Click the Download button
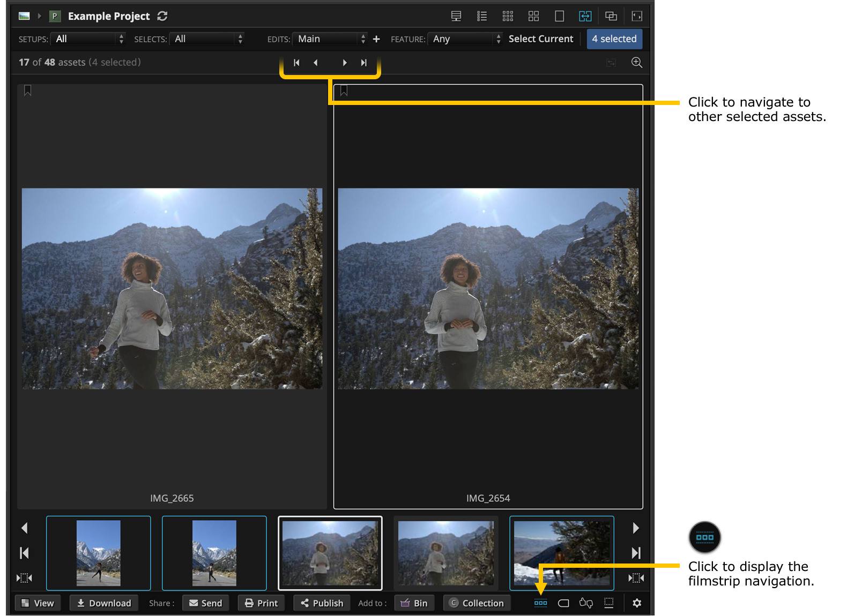 pyautogui.click(x=104, y=603)
